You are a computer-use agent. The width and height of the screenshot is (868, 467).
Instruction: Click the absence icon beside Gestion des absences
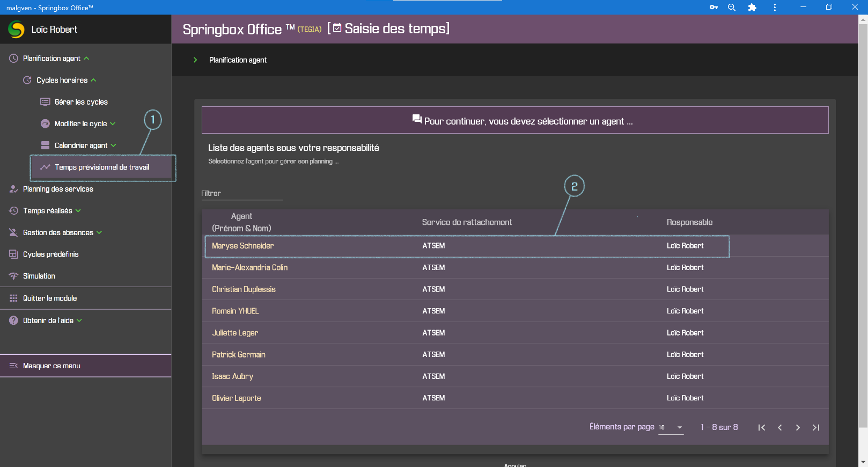13,232
